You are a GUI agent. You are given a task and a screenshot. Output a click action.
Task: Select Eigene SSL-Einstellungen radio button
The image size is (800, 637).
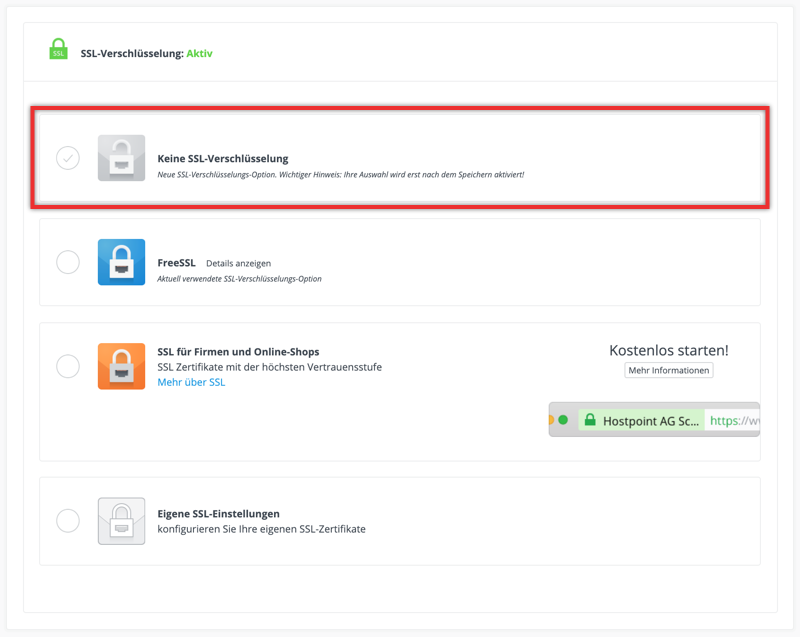pos(68,521)
